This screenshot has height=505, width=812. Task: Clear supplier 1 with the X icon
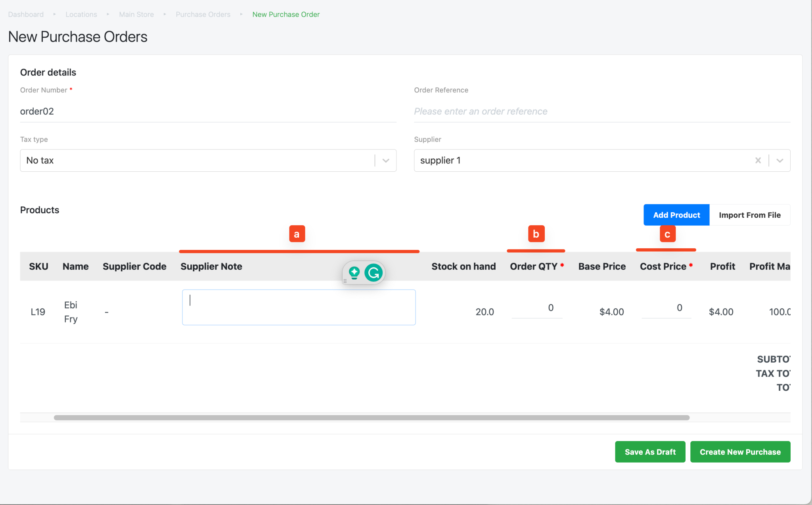pyautogui.click(x=758, y=160)
